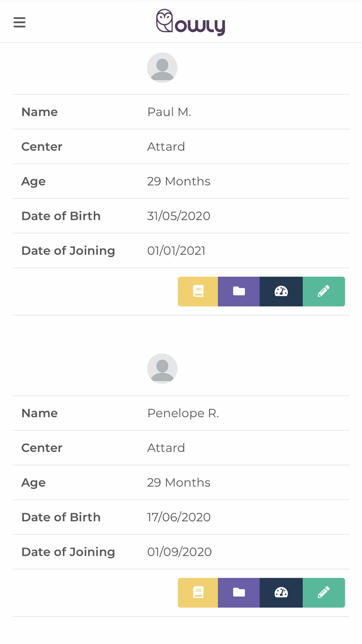Click the Owly logo

[x=190, y=22]
